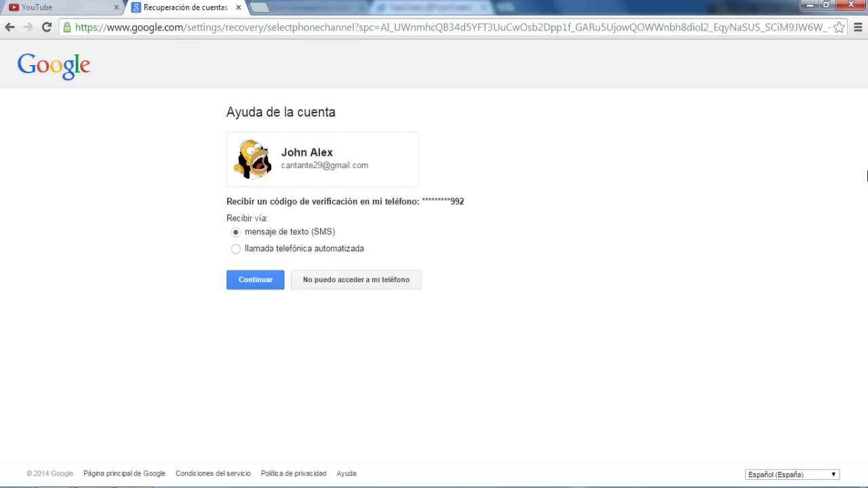Viewport: 868px width, 488px height.
Task: Click the browser back arrow
Action: point(9,27)
